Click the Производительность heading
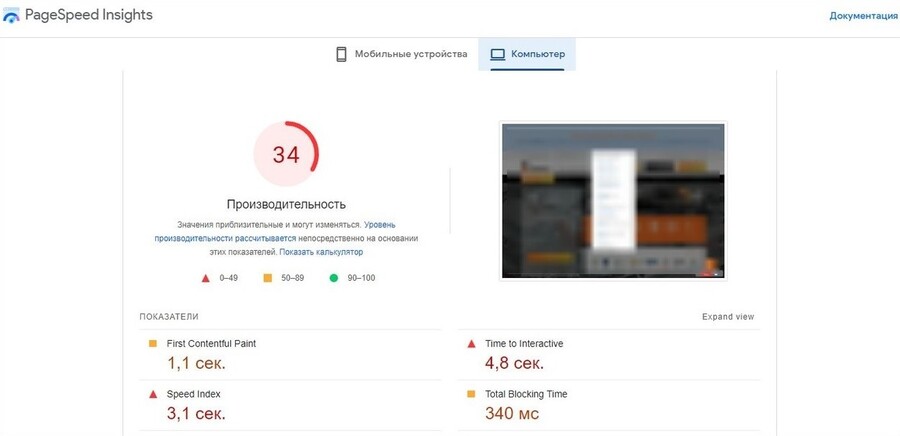The width and height of the screenshot is (900, 436). pyautogui.click(x=286, y=204)
